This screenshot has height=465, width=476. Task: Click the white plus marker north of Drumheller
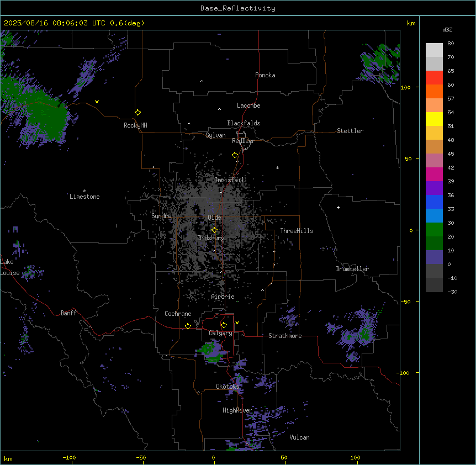click(338, 207)
